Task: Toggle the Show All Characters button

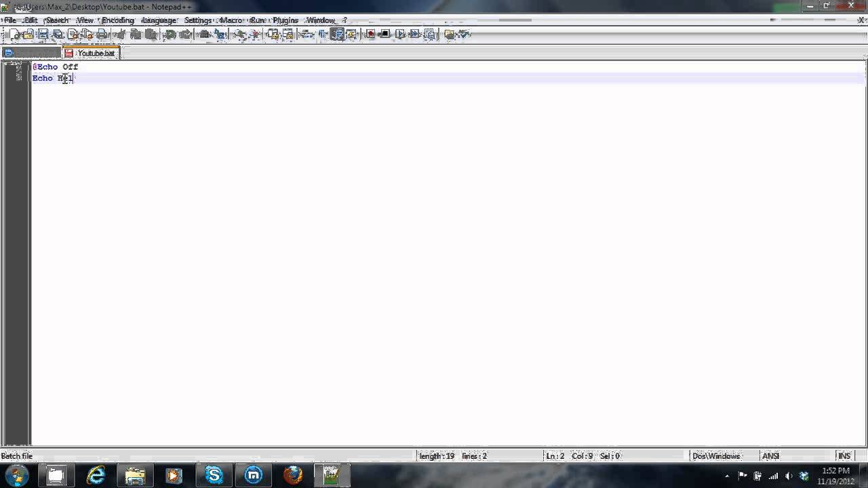Action: pyautogui.click(x=322, y=34)
